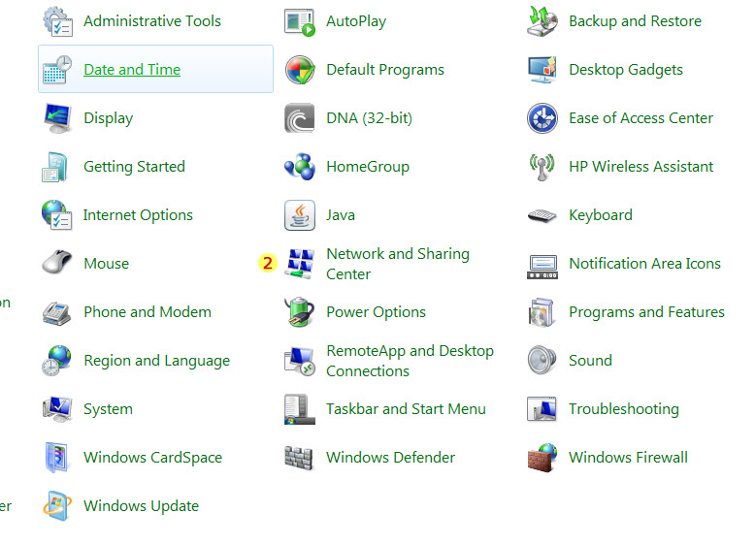Click the Notification Area Icons text link
The width and height of the screenshot is (756, 545).
point(644,264)
